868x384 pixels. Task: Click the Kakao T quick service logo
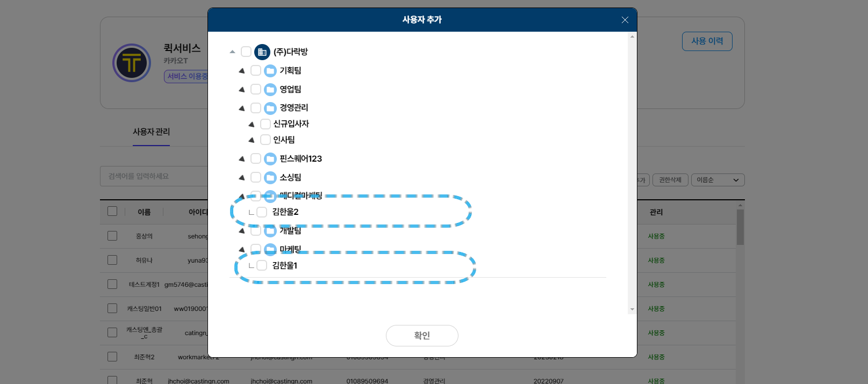click(132, 63)
